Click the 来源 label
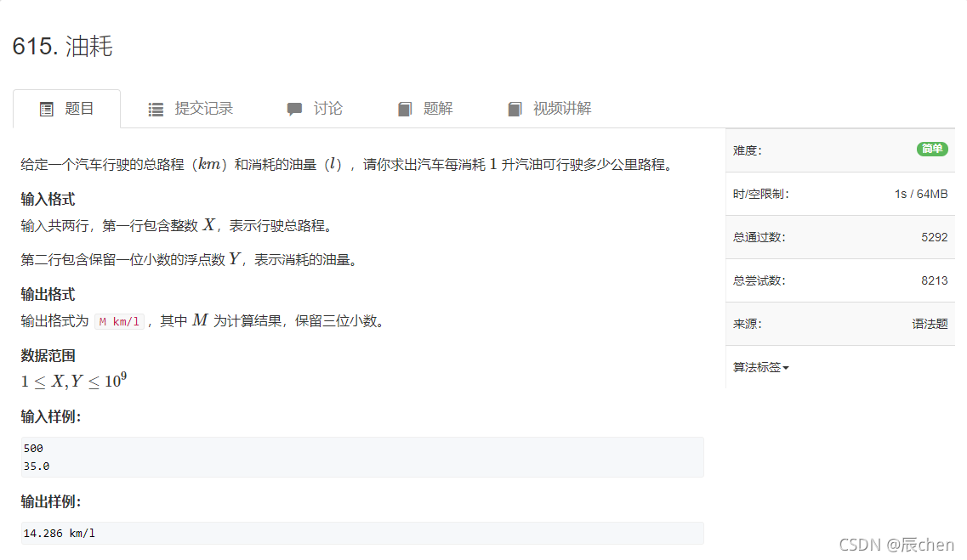Image resolution: width=967 pixels, height=560 pixels. click(x=747, y=324)
